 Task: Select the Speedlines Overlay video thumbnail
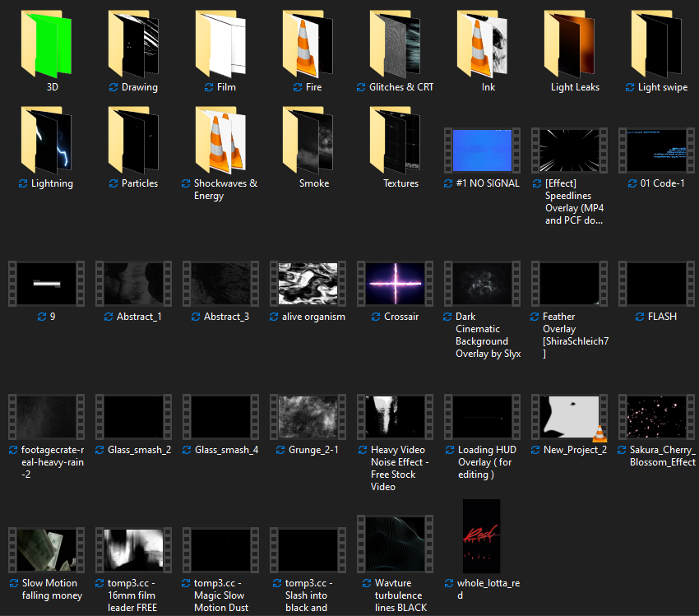569,151
